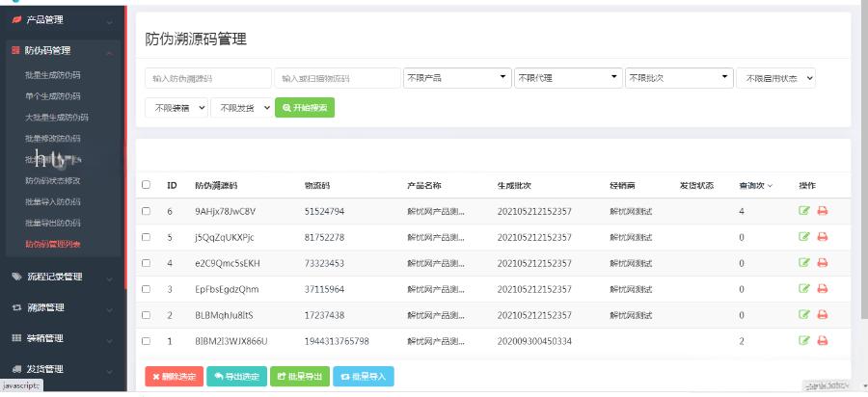Print the row with code j5QqZqUKXPjc
The width and height of the screenshot is (868, 397).
pos(822,237)
